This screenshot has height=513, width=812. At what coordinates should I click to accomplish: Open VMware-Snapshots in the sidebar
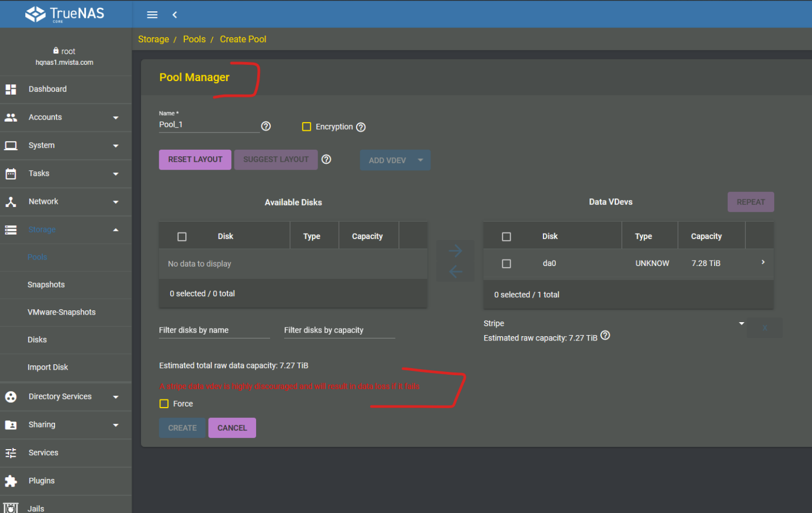coord(62,312)
